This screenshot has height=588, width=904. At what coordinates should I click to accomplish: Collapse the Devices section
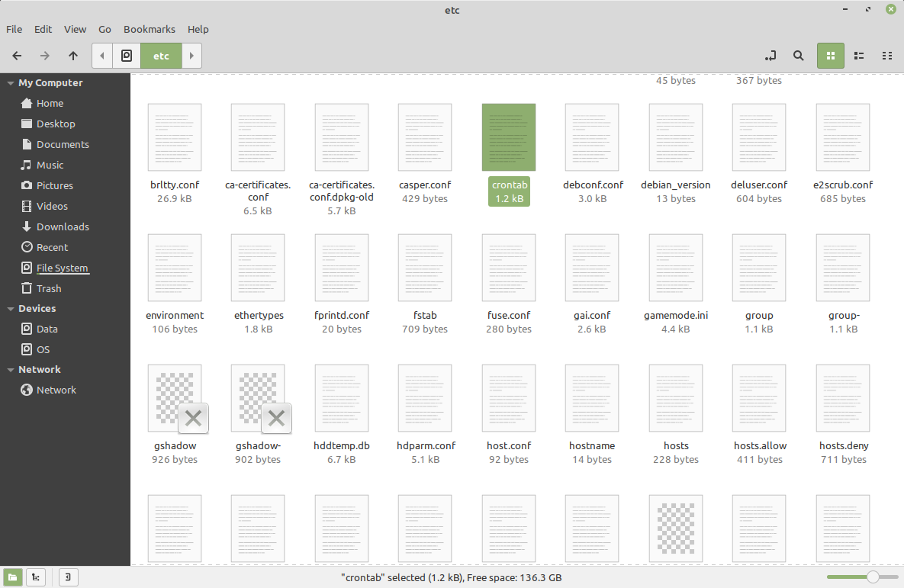point(11,309)
